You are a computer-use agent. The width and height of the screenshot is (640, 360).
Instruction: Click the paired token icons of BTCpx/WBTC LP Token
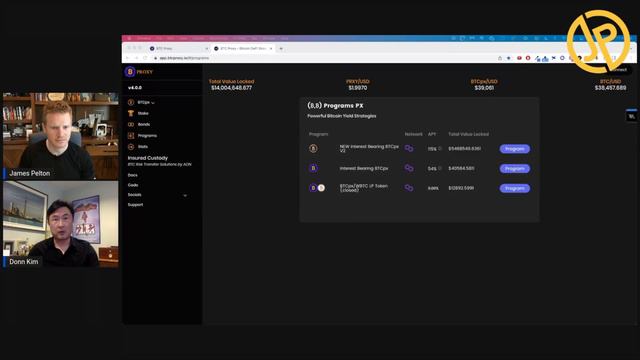[x=317, y=188]
